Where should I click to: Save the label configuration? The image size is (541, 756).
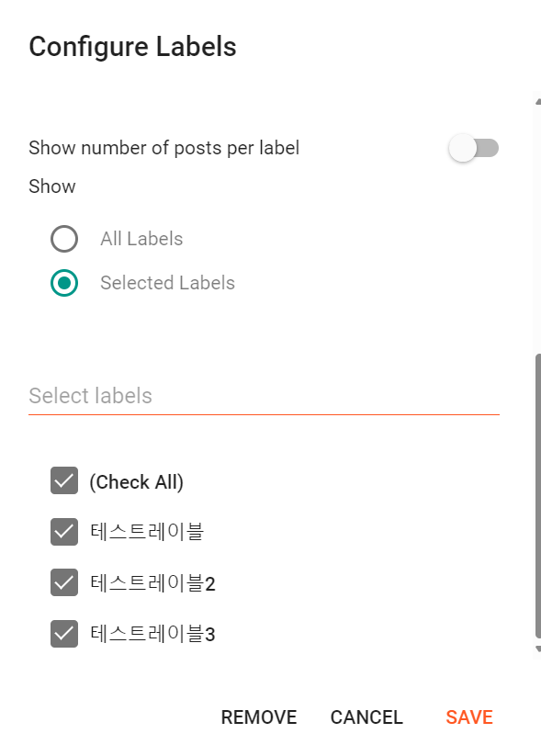pos(468,717)
